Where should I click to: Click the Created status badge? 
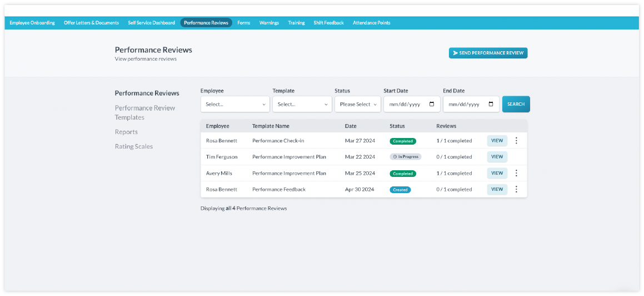[x=400, y=190]
